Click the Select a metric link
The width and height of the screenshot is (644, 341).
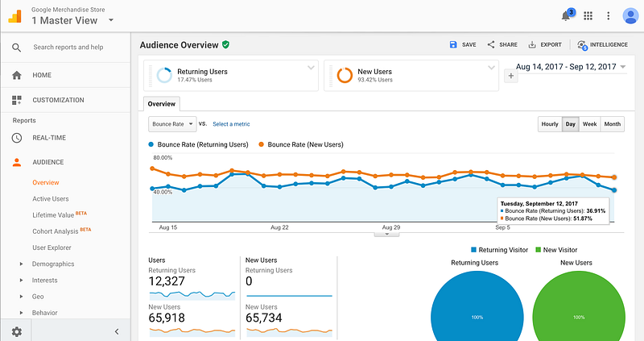(x=231, y=124)
